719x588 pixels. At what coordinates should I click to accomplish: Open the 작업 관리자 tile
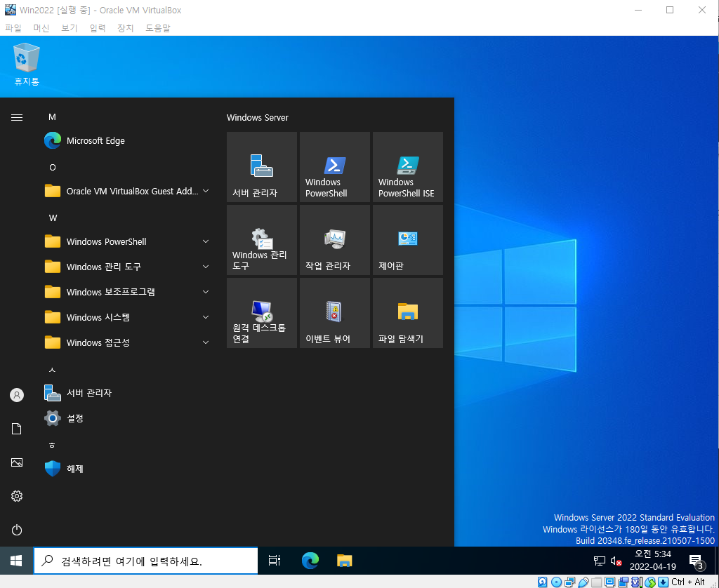coord(335,240)
